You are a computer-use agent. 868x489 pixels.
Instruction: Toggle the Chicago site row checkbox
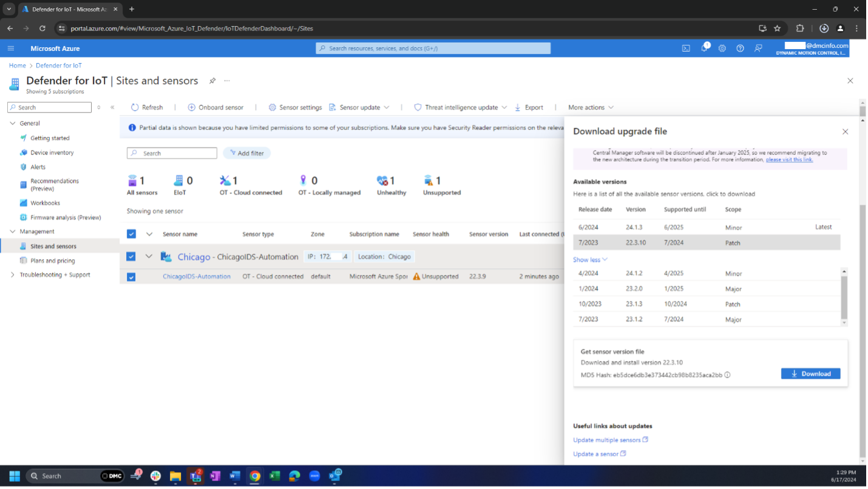[131, 257]
